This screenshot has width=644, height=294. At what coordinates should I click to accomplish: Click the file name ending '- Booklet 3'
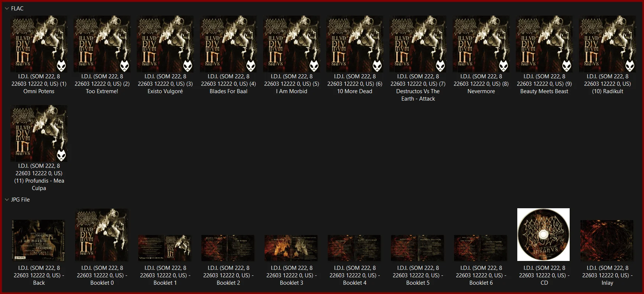coord(292,275)
